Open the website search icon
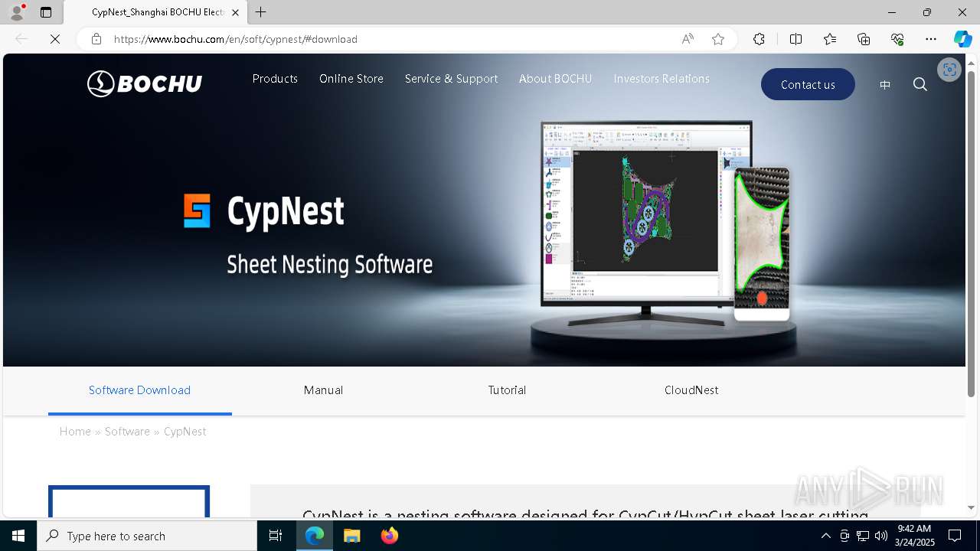The height and width of the screenshot is (551, 980). tap(920, 84)
